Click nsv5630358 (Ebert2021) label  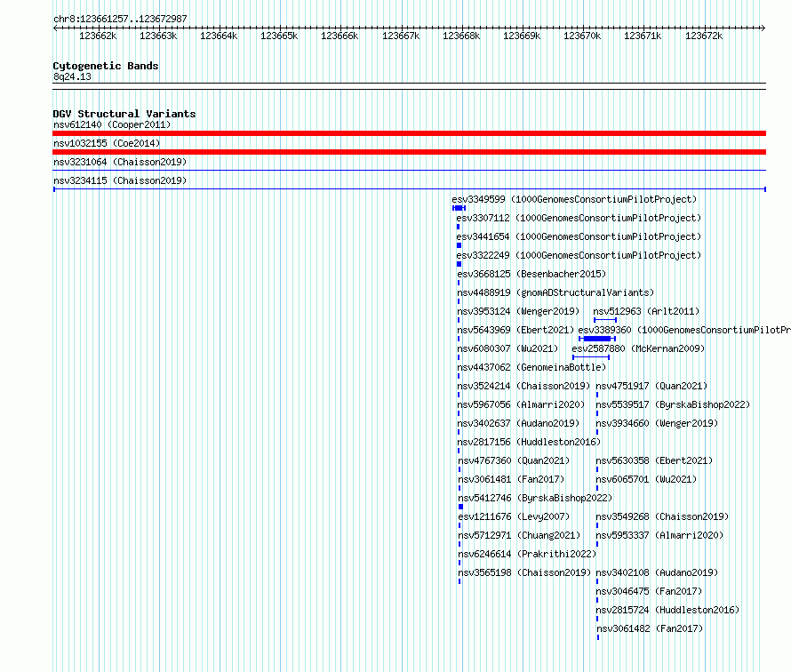654,460
